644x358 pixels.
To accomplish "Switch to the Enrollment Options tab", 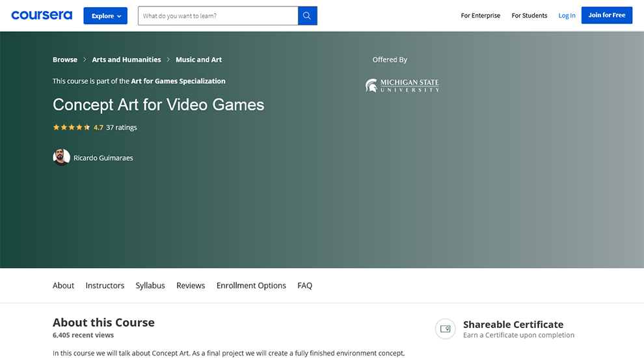I will pos(251,285).
